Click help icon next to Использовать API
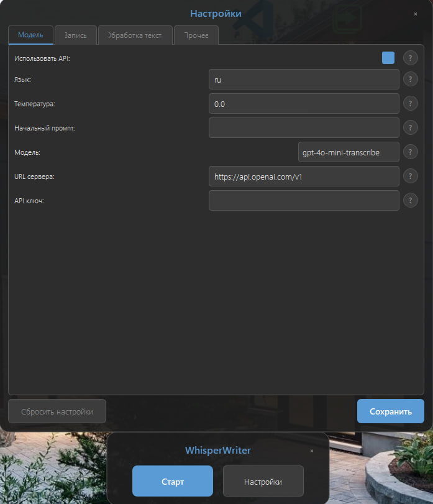 [x=410, y=58]
